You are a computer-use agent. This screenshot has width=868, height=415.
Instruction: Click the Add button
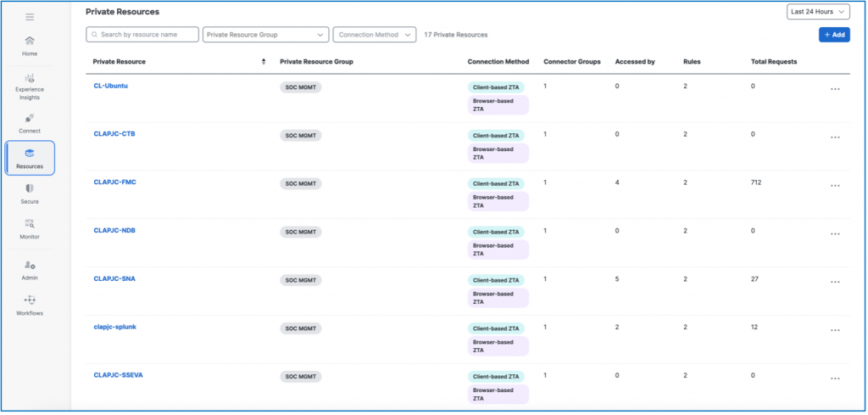click(x=834, y=35)
